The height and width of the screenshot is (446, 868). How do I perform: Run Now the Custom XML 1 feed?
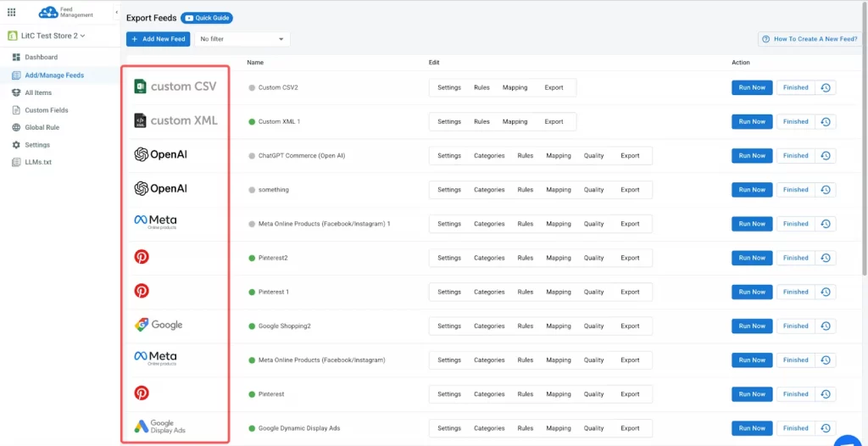tap(752, 122)
